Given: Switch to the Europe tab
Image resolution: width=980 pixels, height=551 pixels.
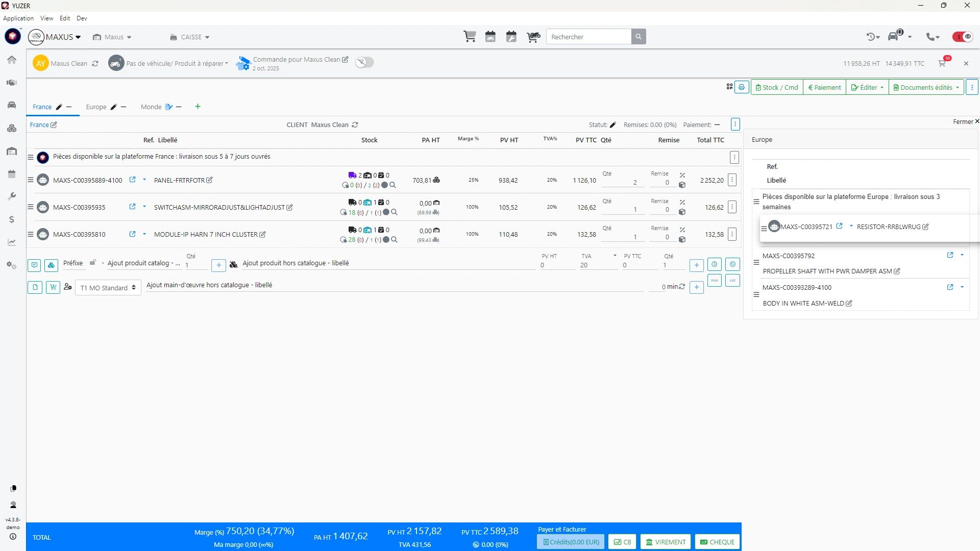Looking at the screenshot, I should pos(96,107).
